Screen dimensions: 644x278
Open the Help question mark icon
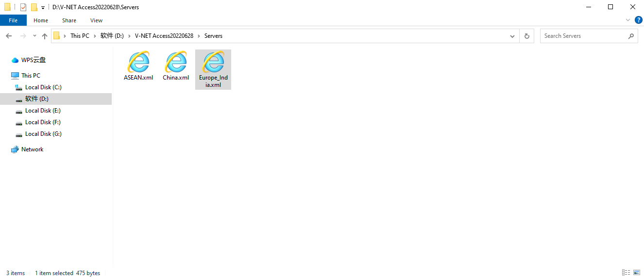click(639, 20)
